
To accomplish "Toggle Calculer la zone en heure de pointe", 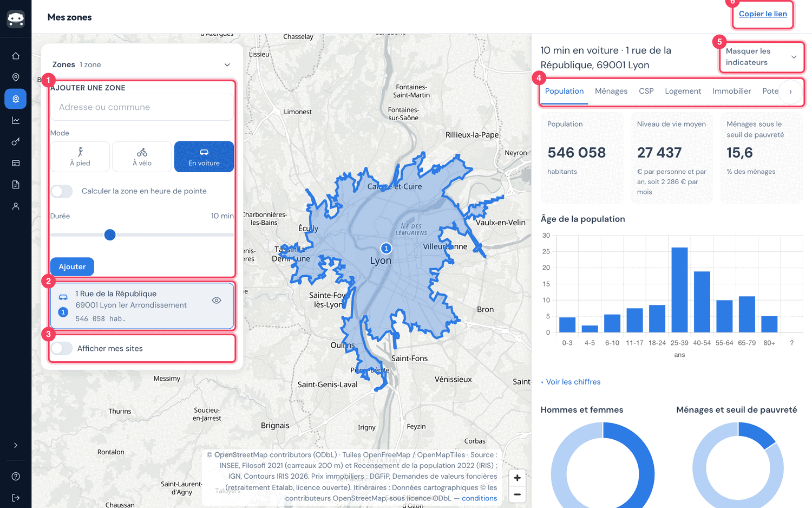I will click(x=62, y=191).
